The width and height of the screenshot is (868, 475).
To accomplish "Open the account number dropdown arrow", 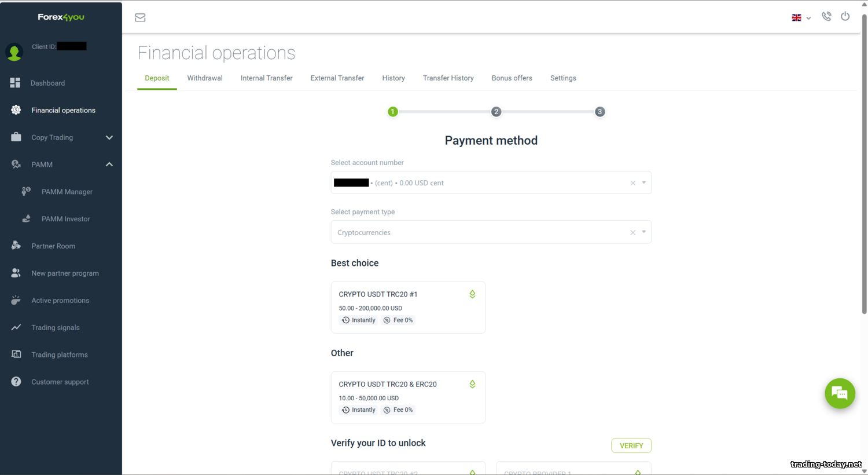I will pos(643,183).
